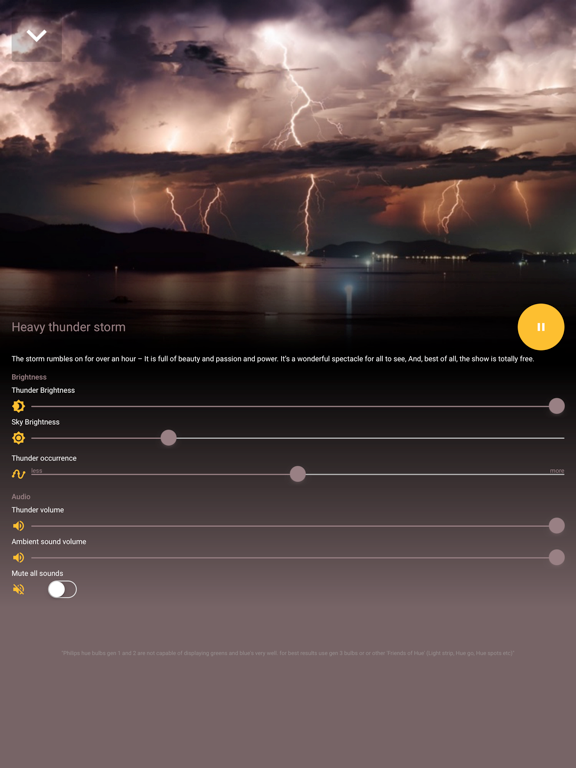Viewport: 576px width, 768px height.
Task: Collapse the screen with the down chevron
Action: coord(37,36)
